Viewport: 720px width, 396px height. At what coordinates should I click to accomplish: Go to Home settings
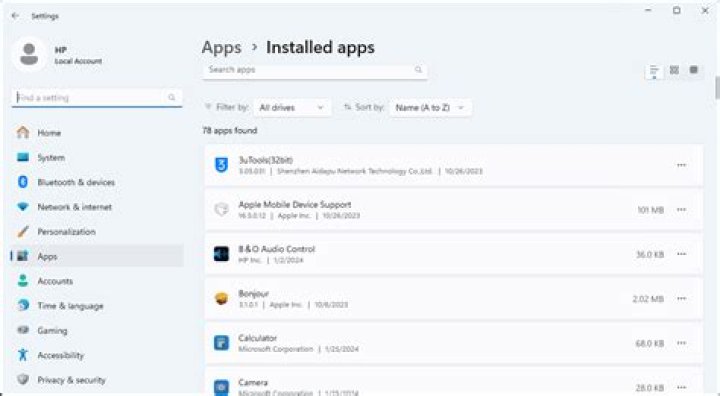pos(96,133)
